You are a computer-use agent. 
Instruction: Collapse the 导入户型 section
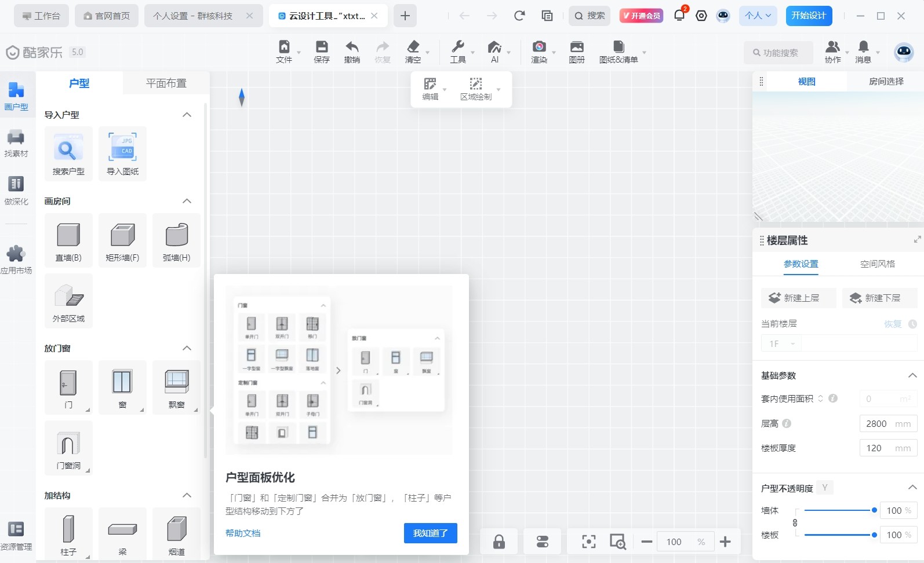(x=187, y=115)
